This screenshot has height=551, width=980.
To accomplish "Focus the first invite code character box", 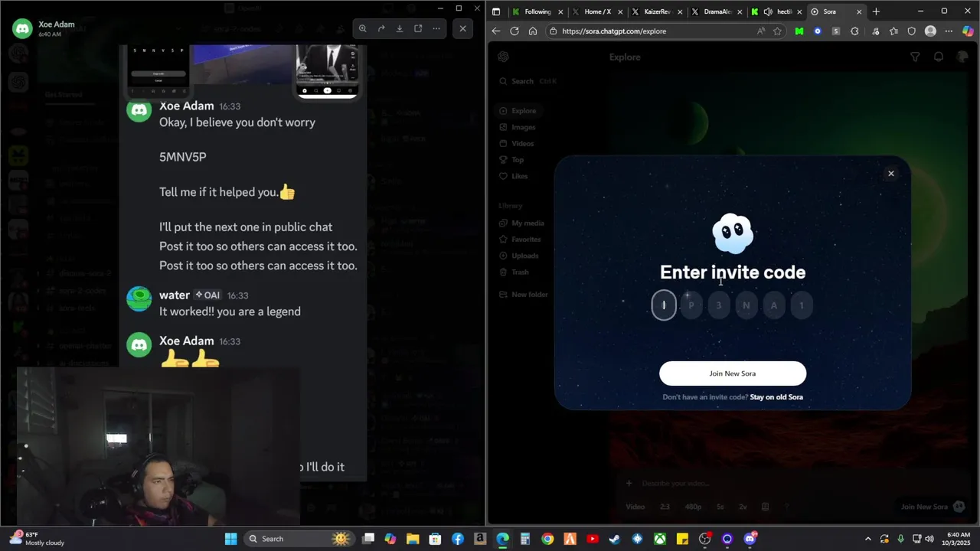I will pyautogui.click(x=664, y=305).
